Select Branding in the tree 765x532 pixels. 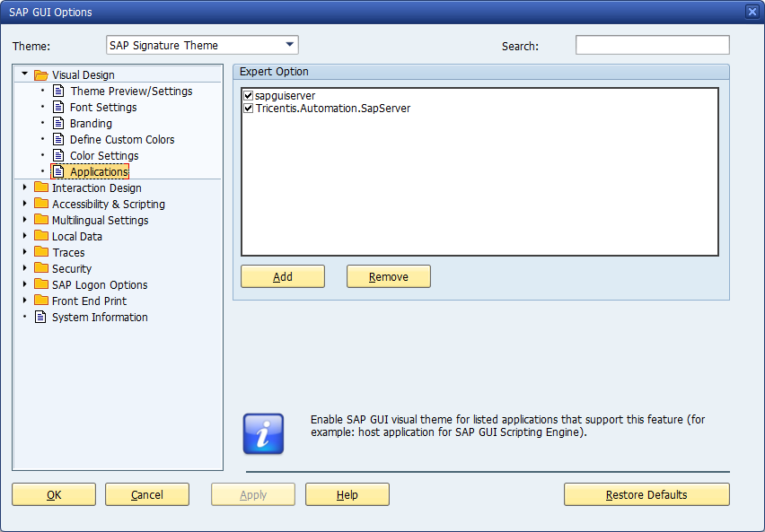(91, 124)
